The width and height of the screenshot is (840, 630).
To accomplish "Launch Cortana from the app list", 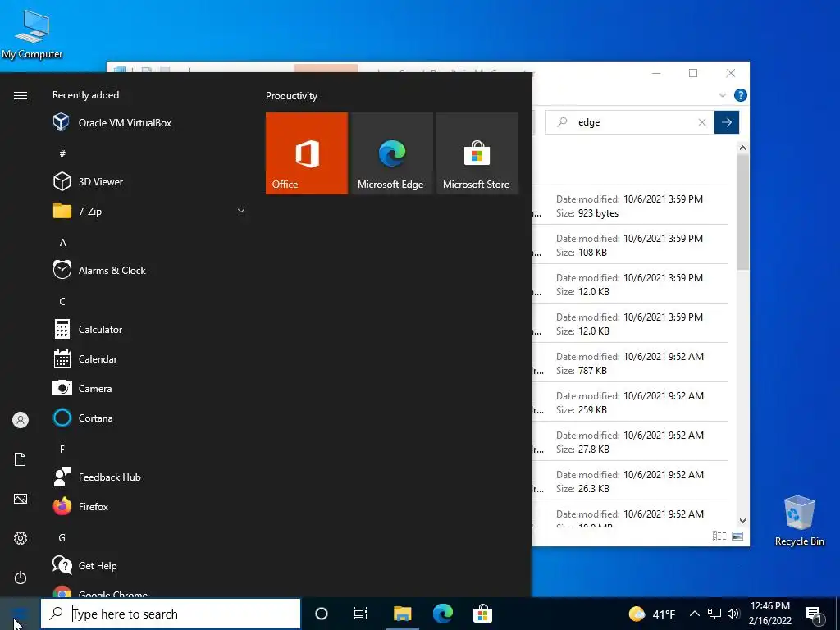I will tap(83, 418).
